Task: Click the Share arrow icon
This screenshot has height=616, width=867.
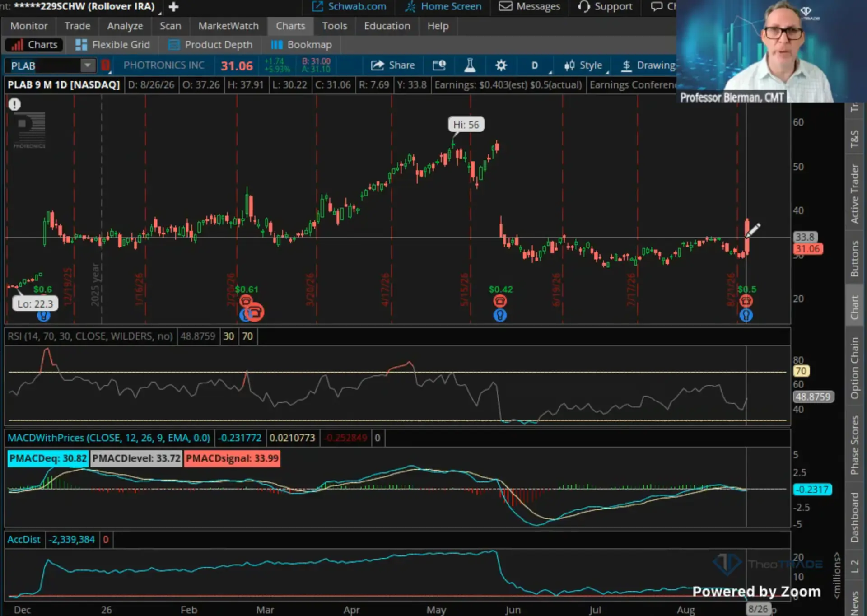Action: click(x=377, y=65)
